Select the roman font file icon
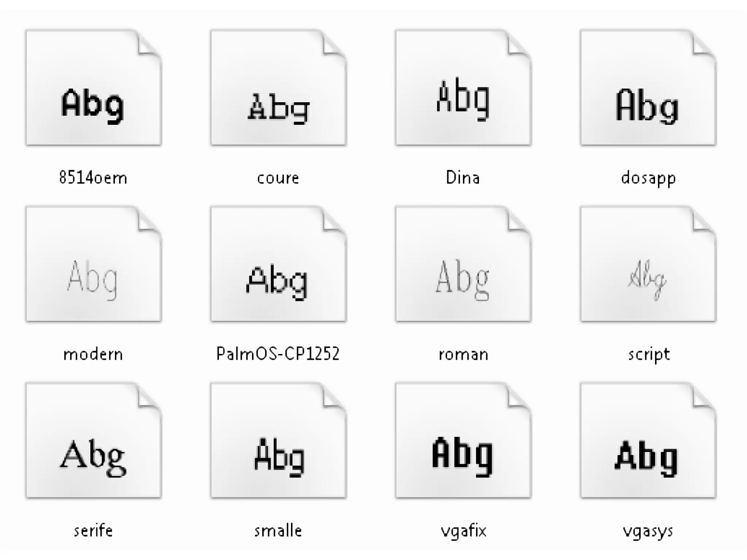This screenshot has width=747, height=560. pyautogui.click(x=464, y=264)
